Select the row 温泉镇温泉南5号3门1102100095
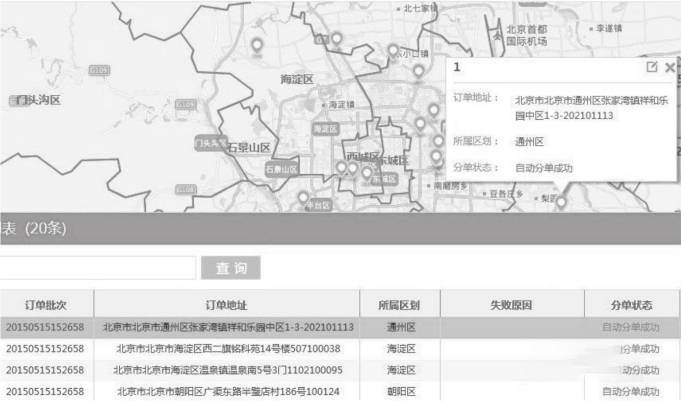Image resolution: width=681 pixels, height=401 pixels. pyautogui.click(x=340, y=370)
